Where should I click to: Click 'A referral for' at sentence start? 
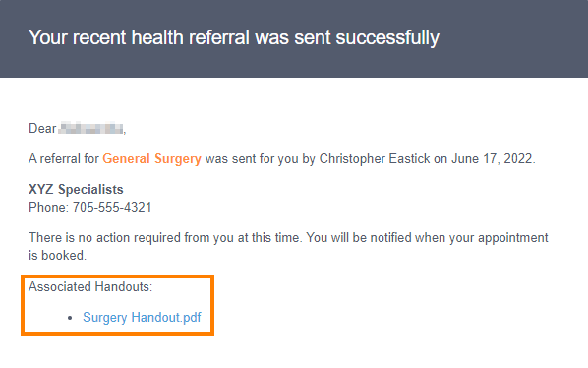point(64,159)
